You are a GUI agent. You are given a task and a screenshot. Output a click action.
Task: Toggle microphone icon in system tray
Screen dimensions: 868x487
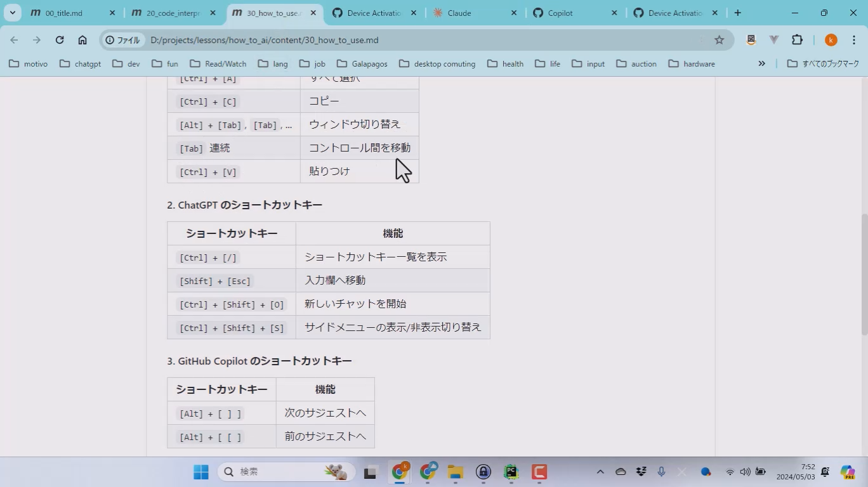pos(661,472)
